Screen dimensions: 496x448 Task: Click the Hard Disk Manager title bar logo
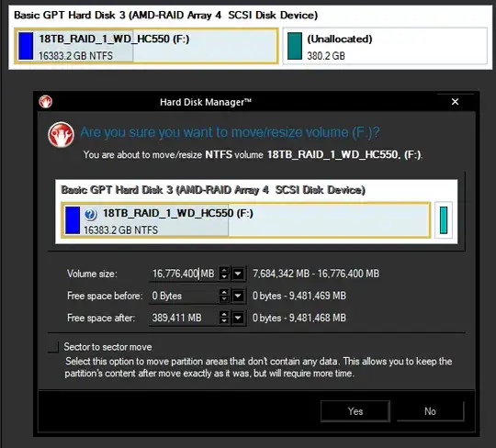[x=46, y=102]
